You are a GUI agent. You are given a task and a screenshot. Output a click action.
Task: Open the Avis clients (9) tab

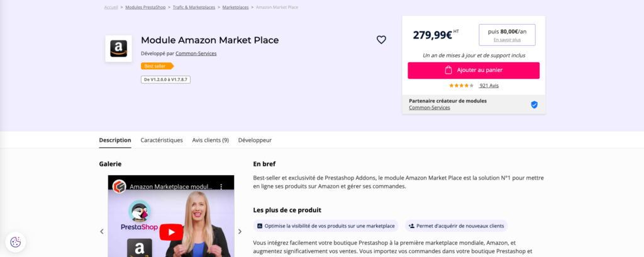(x=211, y=140)
